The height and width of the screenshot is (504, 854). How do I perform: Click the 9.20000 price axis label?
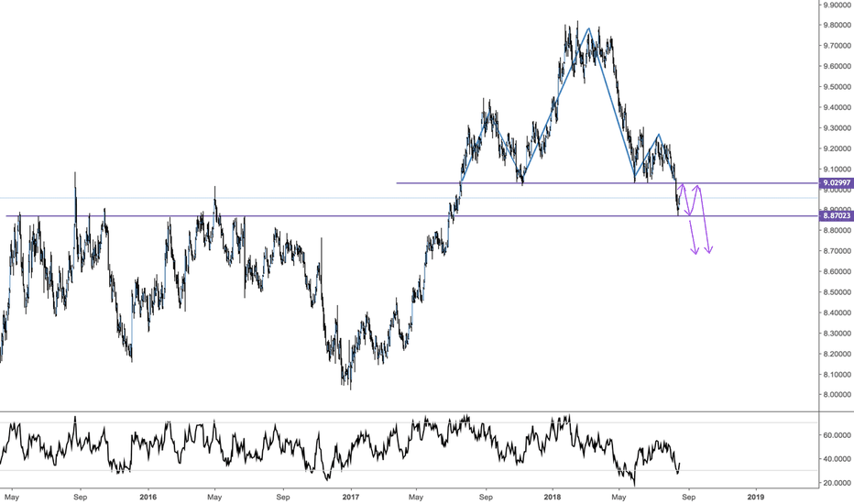pyautogui.click(x=837, y=148)
